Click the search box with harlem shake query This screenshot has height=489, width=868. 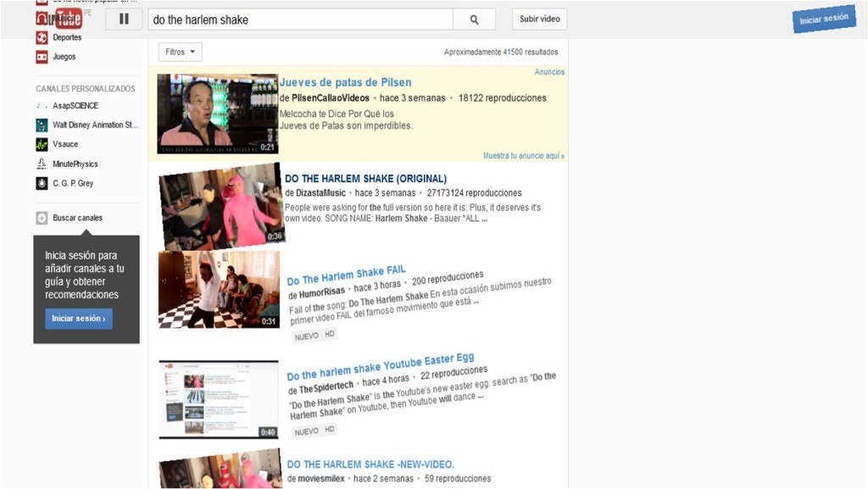tap(300, 19)
